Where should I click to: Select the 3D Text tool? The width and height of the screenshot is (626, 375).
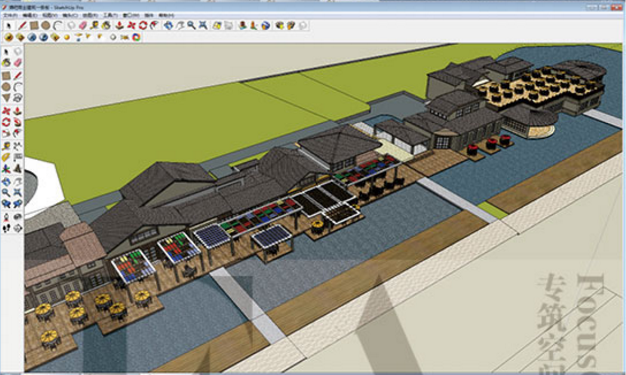[x=18, y=169]
